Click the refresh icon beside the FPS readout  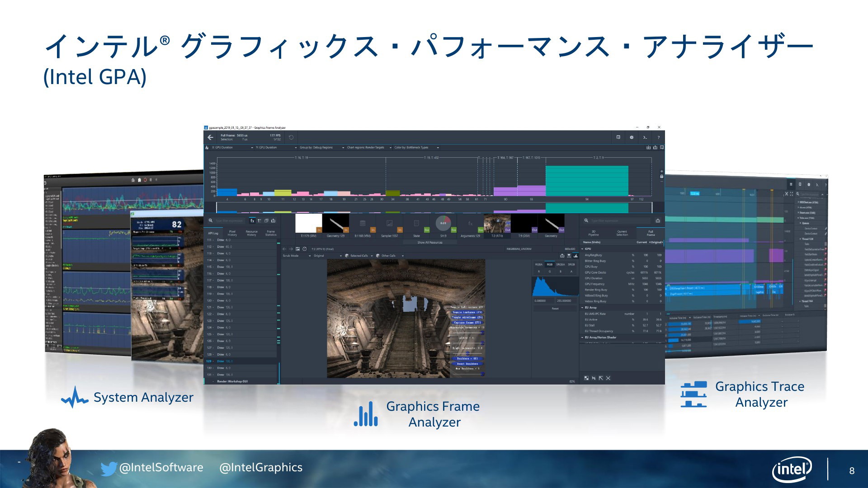[291, 137]
